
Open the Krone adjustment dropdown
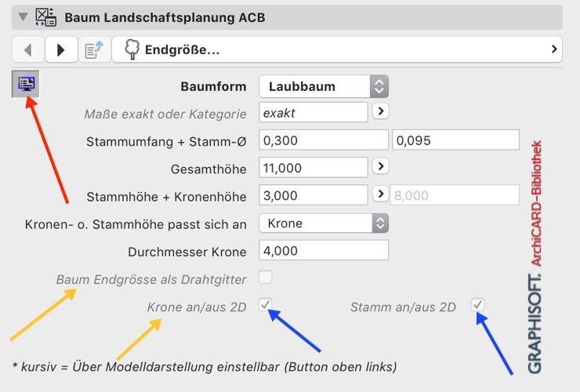tap(324, 223)
